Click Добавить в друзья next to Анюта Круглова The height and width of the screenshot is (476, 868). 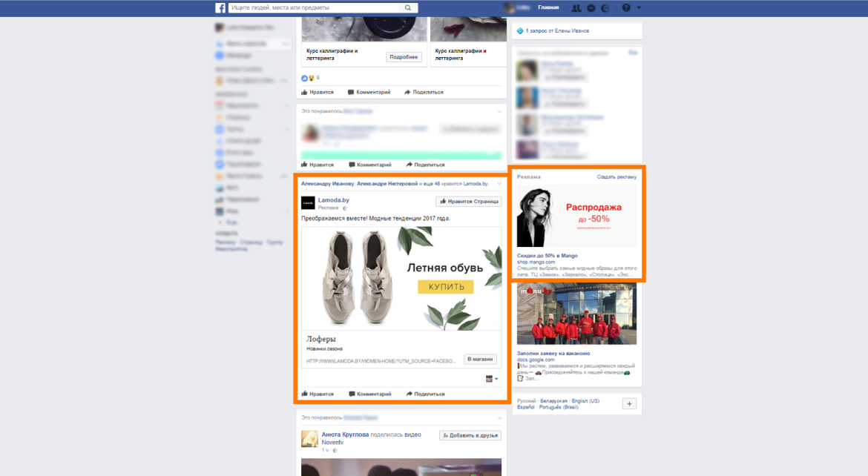470,436
